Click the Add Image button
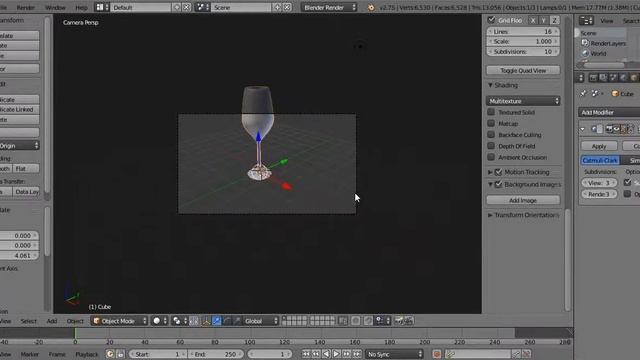The height and width of the screenshot is (360, 640). tap(523, 200)
